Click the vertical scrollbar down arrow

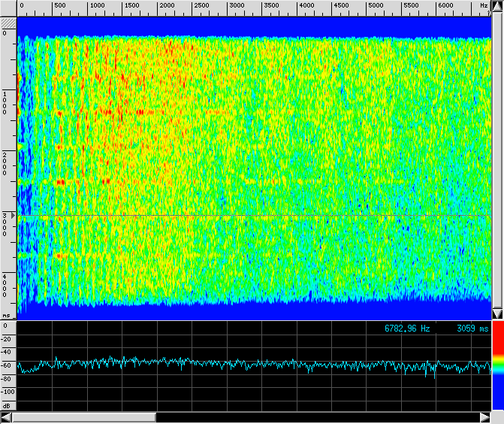point(496,313)
